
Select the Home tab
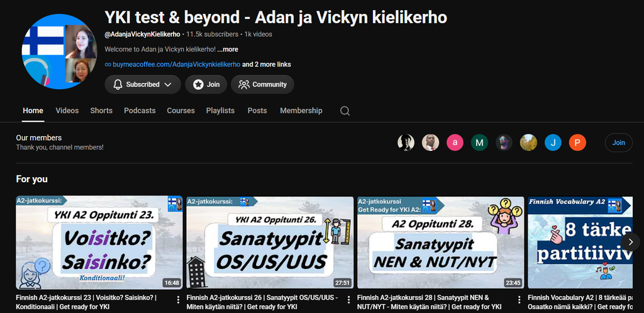point(33,111)
